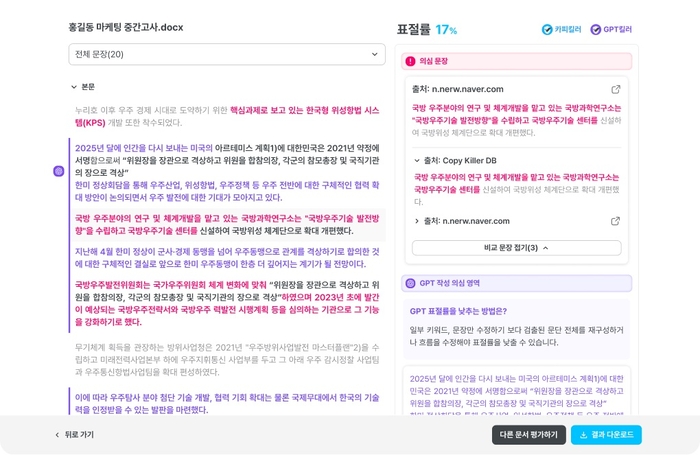The width and height of the screenshot is (700, 455).
Task: Click the 표절률 17% score indicator
Action: point(427,30)
